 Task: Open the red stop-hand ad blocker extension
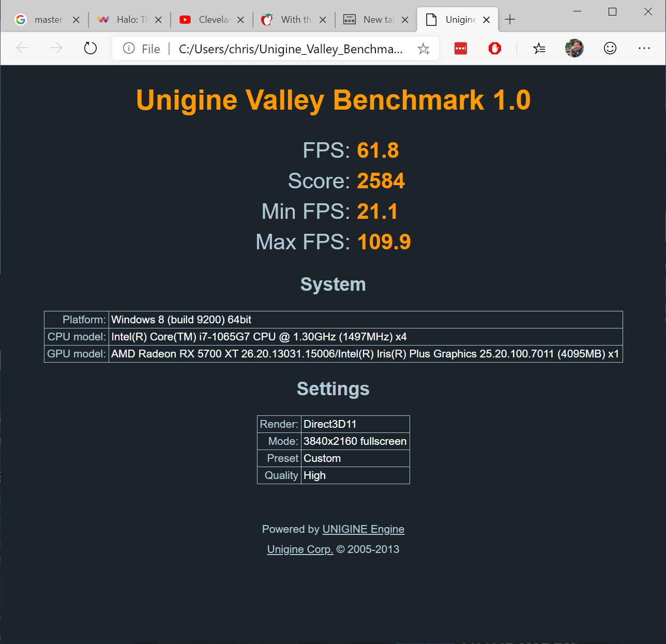tap(495, 49)
